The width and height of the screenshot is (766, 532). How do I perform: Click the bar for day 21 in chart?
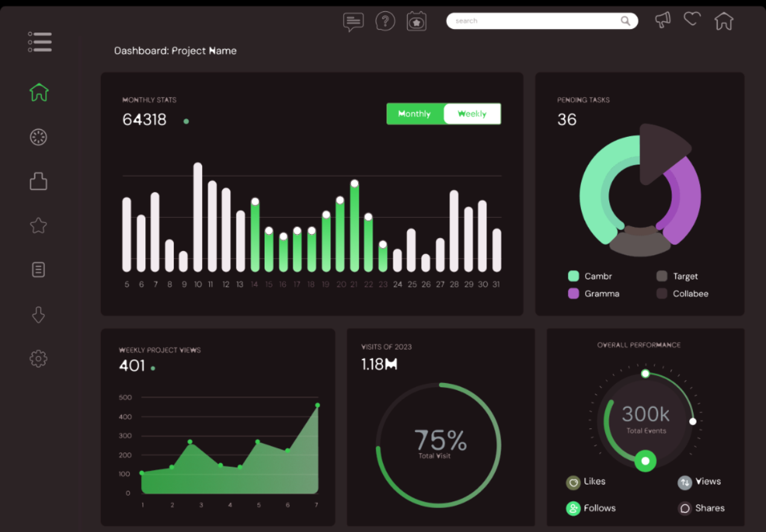pyautogui.click(x=354, y=227)
